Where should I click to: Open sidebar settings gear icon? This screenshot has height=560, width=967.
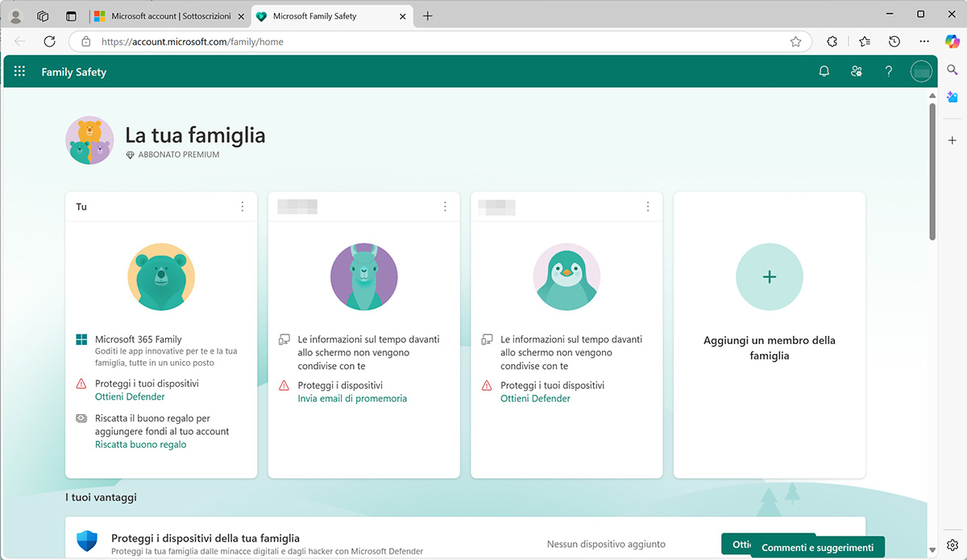click(x=952, y=545)
